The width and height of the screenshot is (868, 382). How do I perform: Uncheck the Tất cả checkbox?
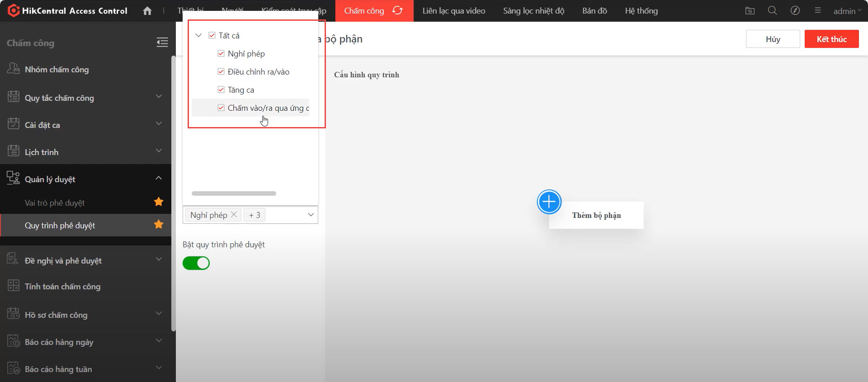[x=212, y=35]
